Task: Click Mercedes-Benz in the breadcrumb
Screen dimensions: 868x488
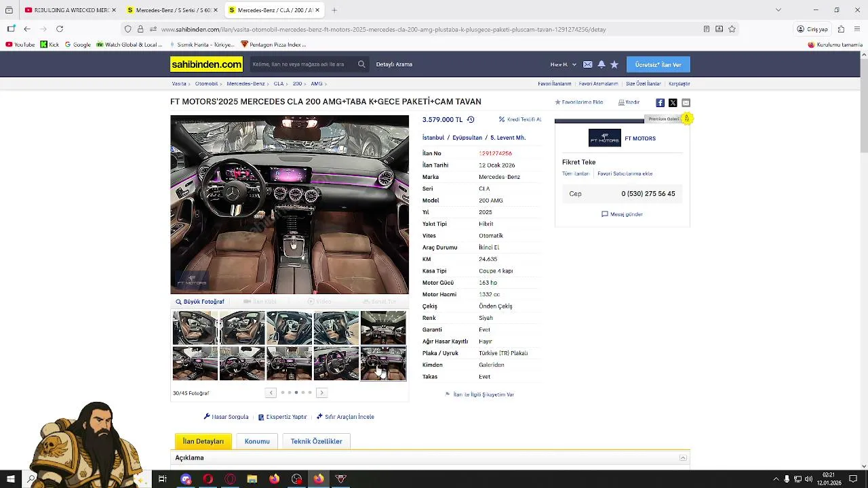Action: (245, 84)
